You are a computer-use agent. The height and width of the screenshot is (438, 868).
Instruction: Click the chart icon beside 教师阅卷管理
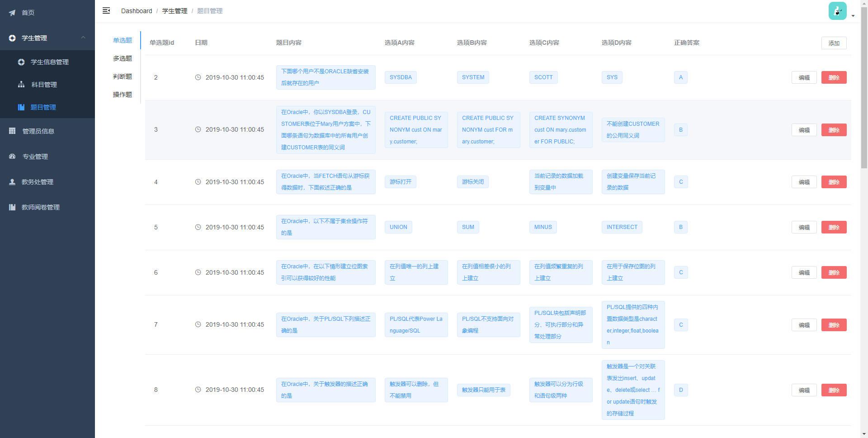12,207
